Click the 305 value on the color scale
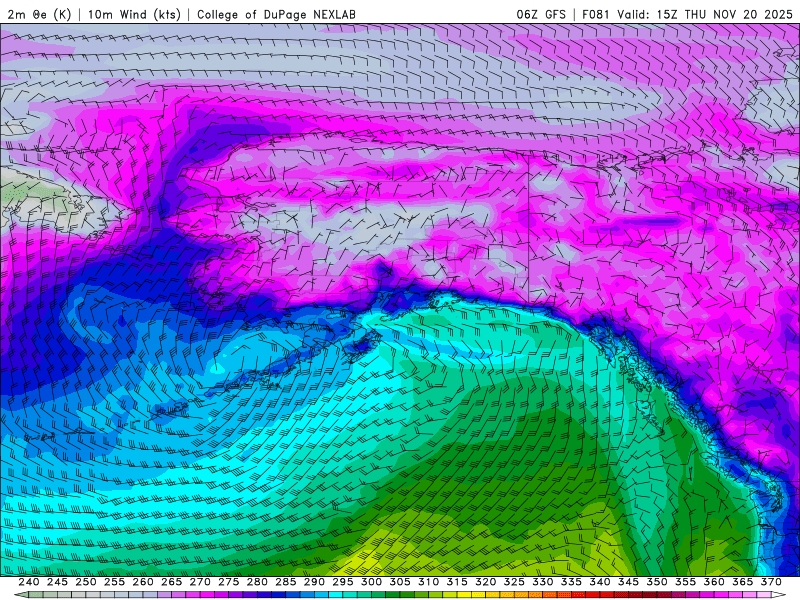Screen dimensions: 800x600 coord(400,582)
